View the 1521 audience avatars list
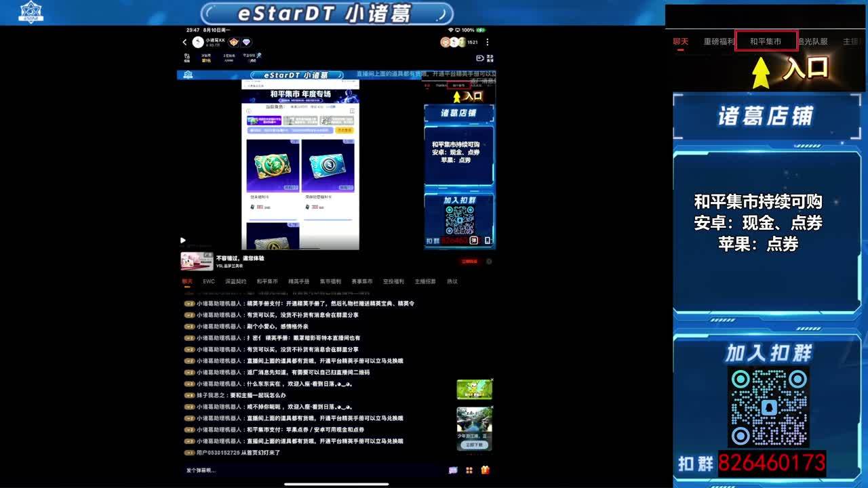The height and width of the screenshot is (488, 868). click(460, 42)
